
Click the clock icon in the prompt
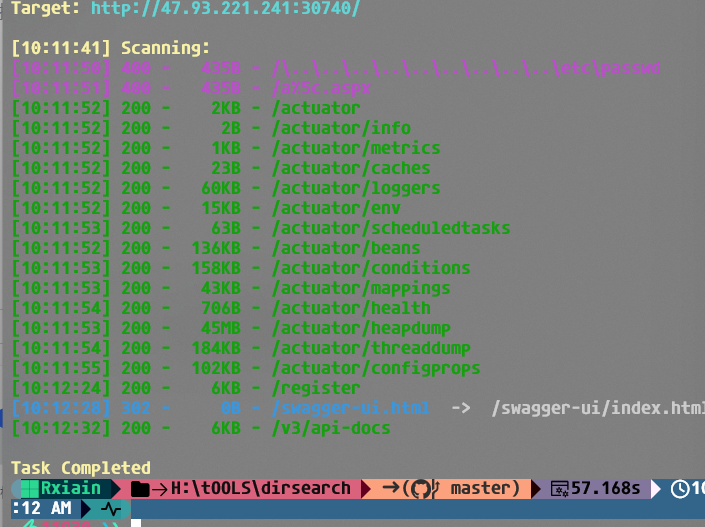pyautogui.click(x=680, y=489)
